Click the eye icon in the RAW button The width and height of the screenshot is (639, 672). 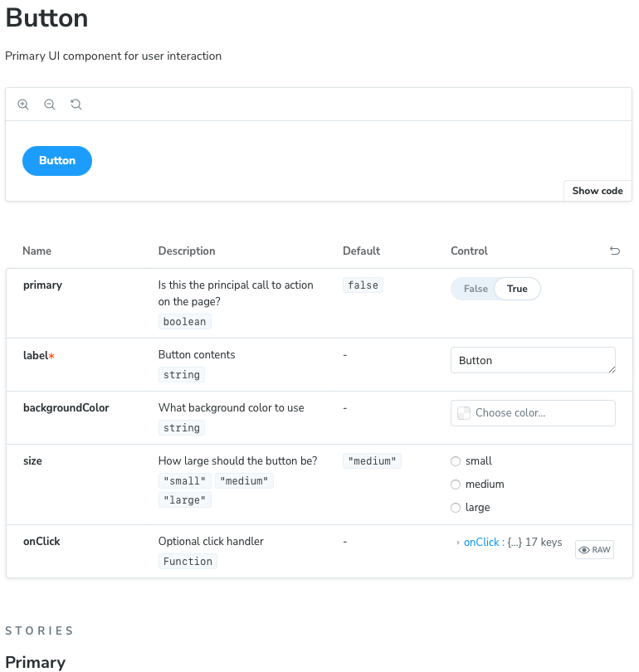[584, 550]
